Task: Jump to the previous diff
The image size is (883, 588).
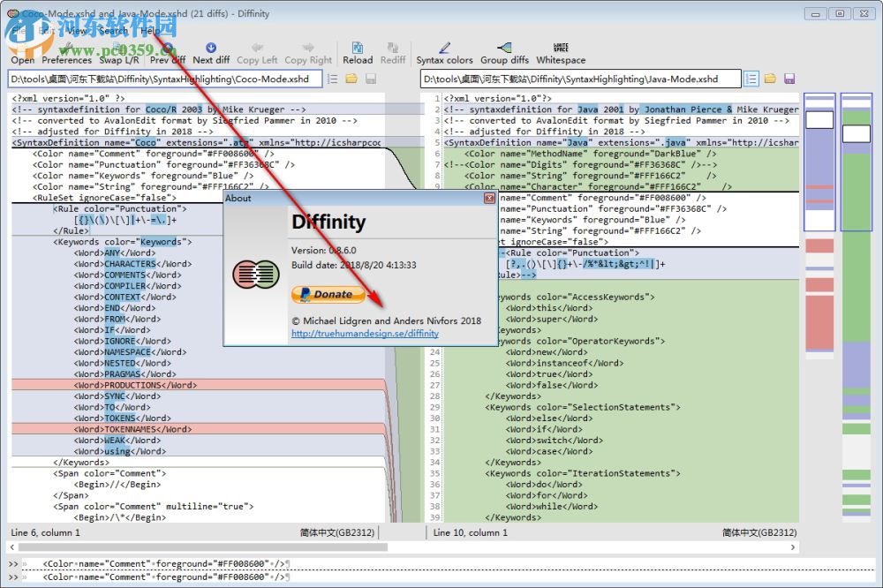Action: (x=168, y=53)
